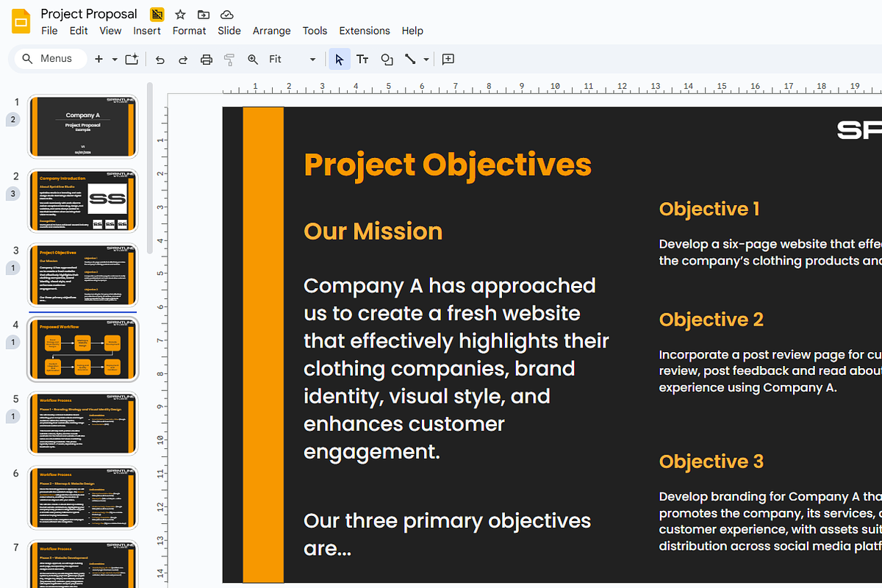Open the View menu

(110, 31)
